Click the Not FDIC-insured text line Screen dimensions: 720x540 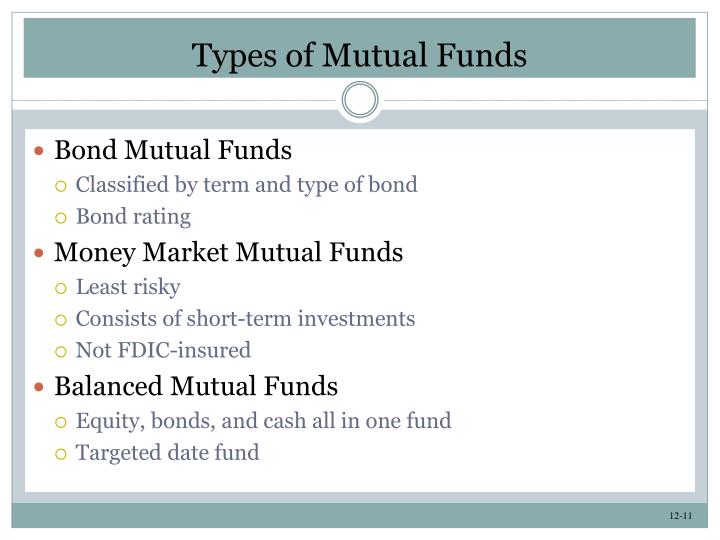point(163,350)
